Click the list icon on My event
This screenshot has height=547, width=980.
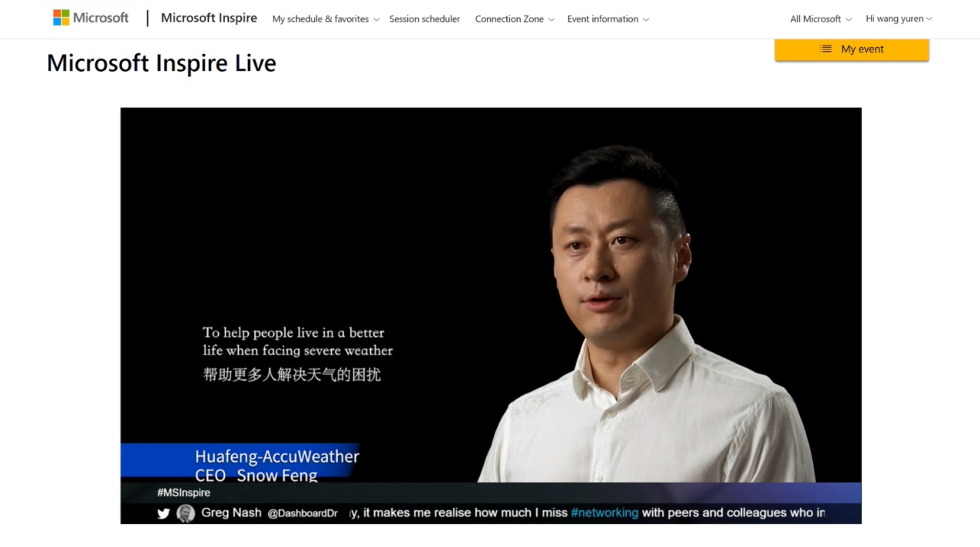(826, 49)
